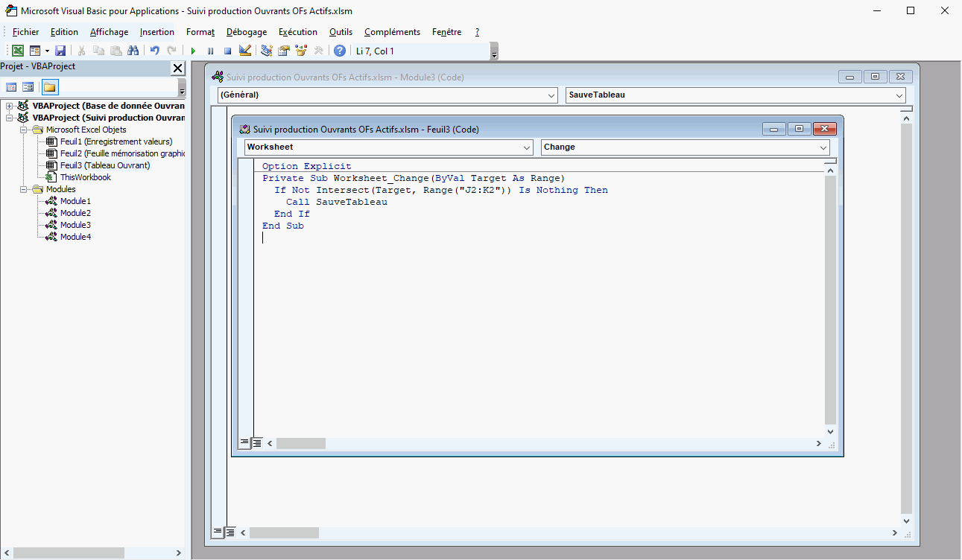This screenshot has width=962, height=560.
Task: Expand VBAProject Base de donnée node
Action: [x=9, y=106]
